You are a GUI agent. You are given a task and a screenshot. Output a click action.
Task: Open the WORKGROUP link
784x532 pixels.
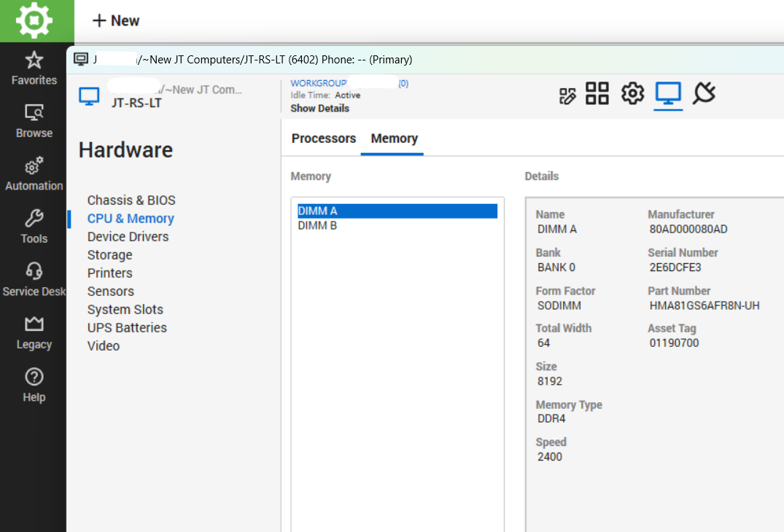(319, 84)
